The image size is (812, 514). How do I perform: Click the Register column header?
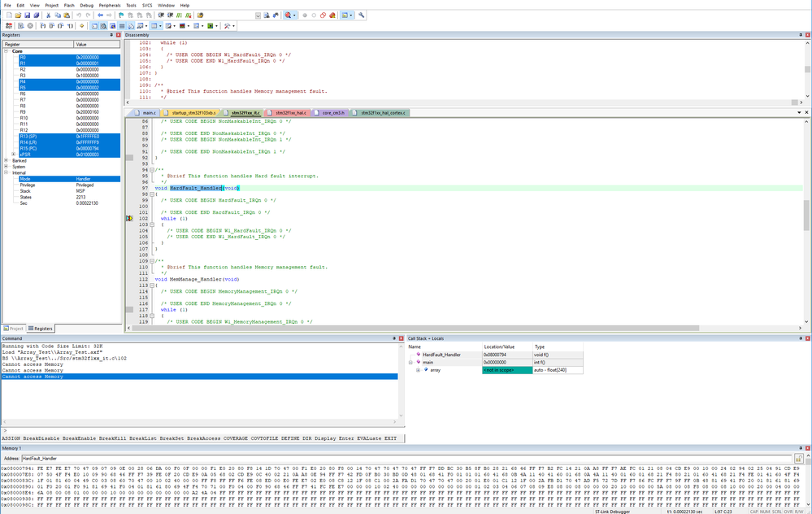[38, 44]
